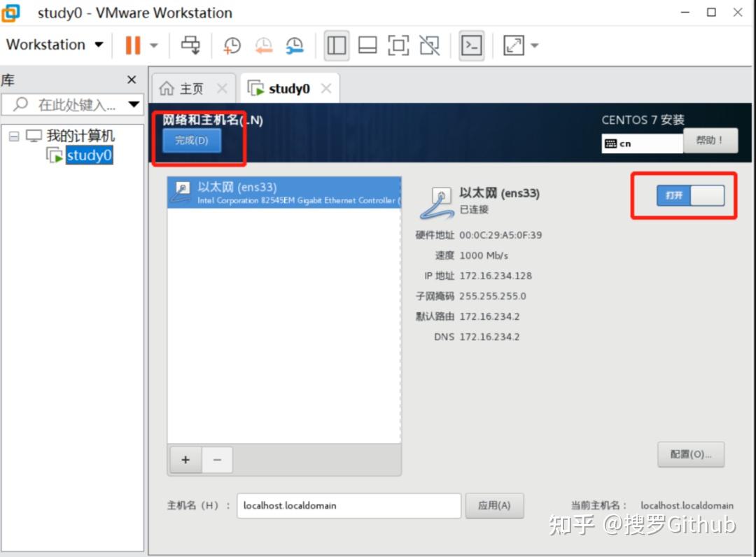Viewport: 756px width, 557px height.
Task: Select 我的计算机 in the library
Action: point(80,136)
